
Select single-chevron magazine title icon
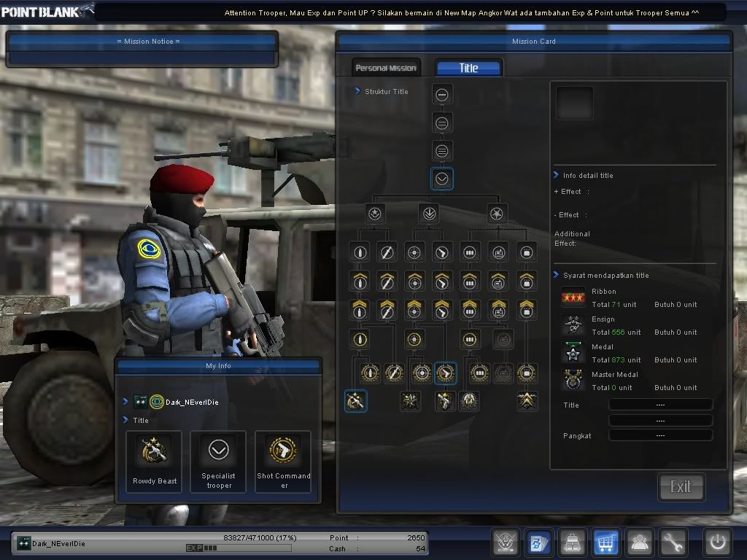pyautogui.click(x=470, y=281)
